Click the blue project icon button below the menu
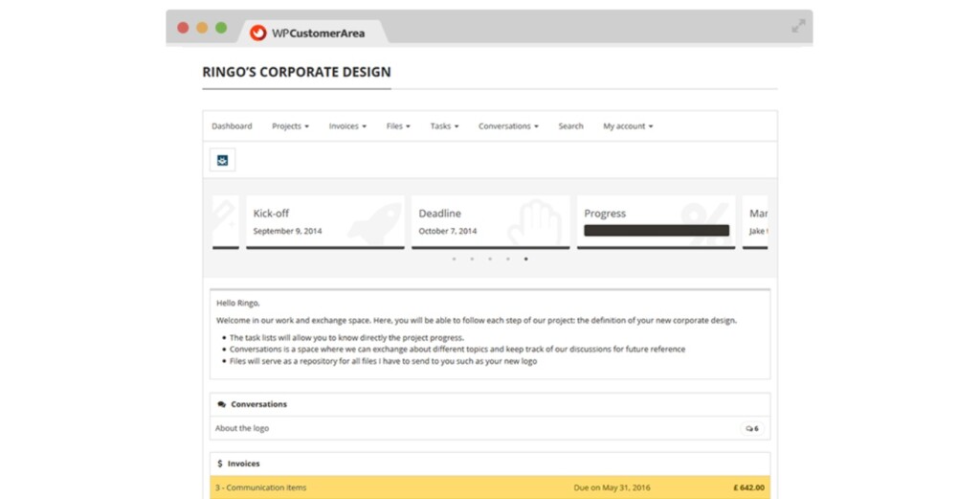The image size is (980, 499). pos(222,160)
